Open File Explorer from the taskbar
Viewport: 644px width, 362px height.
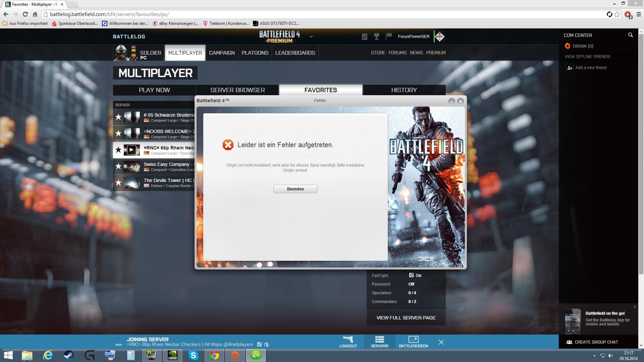(27, 355)
